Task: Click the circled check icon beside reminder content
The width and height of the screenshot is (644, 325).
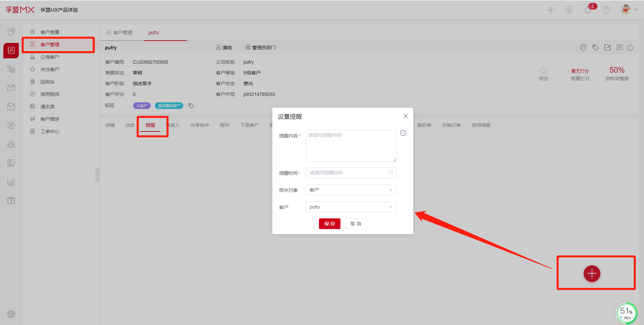Action: click(x=403, y=133)
